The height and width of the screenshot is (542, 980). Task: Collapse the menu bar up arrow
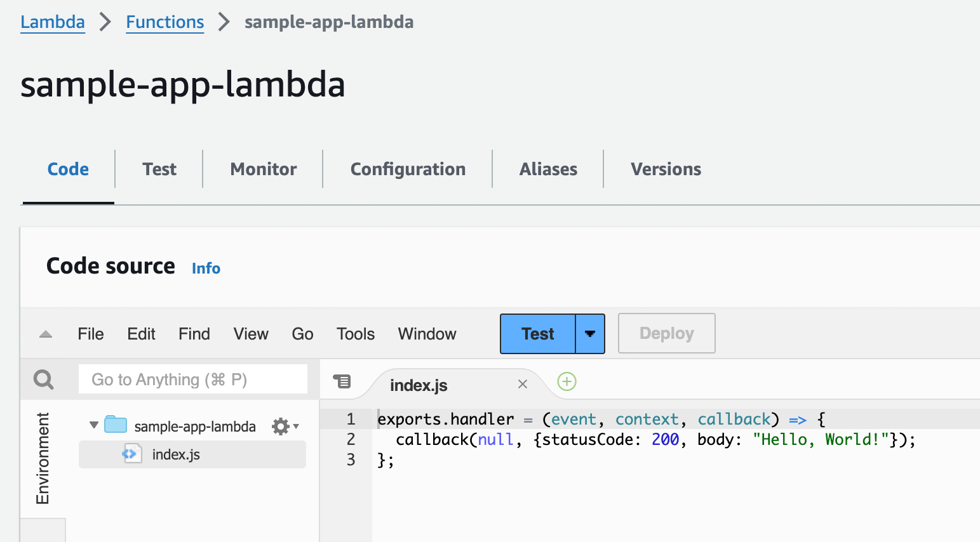tap(46, 334)
